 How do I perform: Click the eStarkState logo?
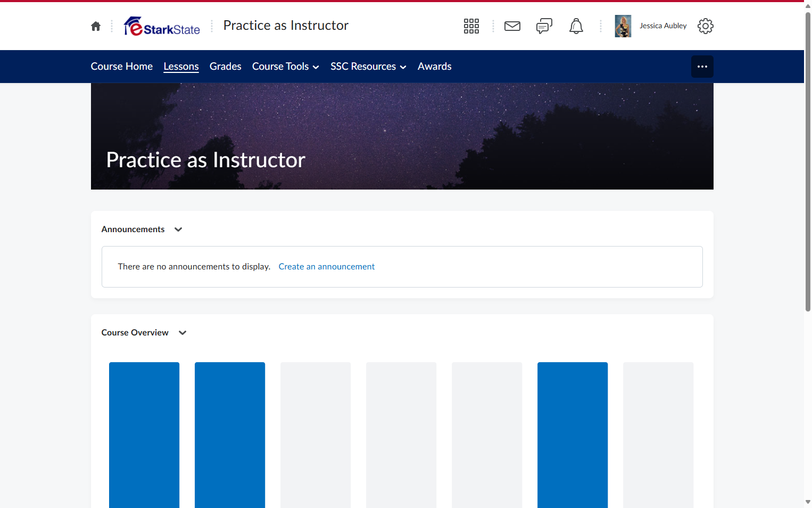tap(162, 26)
